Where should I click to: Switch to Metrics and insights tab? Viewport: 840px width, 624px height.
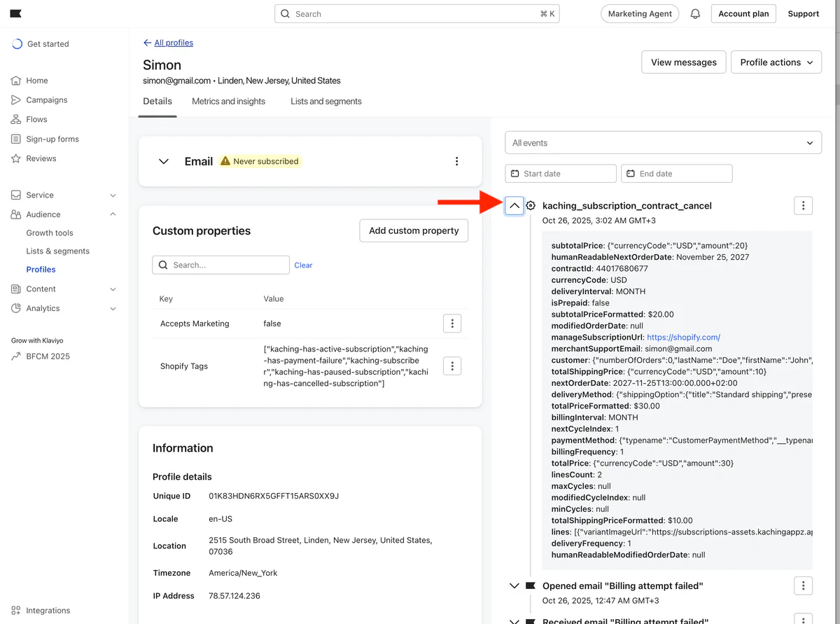pos(229,102)
